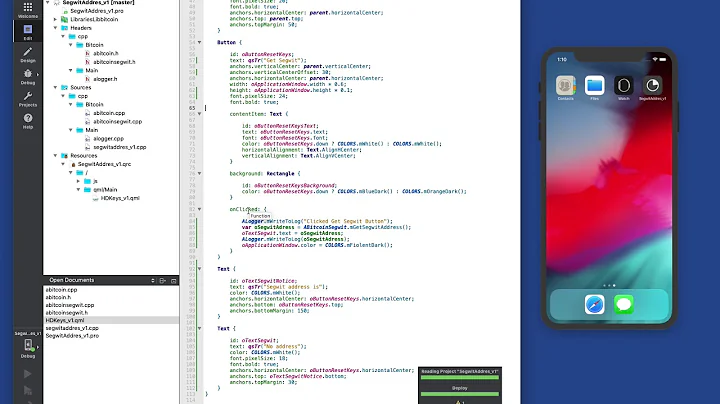The image size is (720, 404).
Task: Switch to Debug mode in sidebar
Action: [x=28, y=77]
